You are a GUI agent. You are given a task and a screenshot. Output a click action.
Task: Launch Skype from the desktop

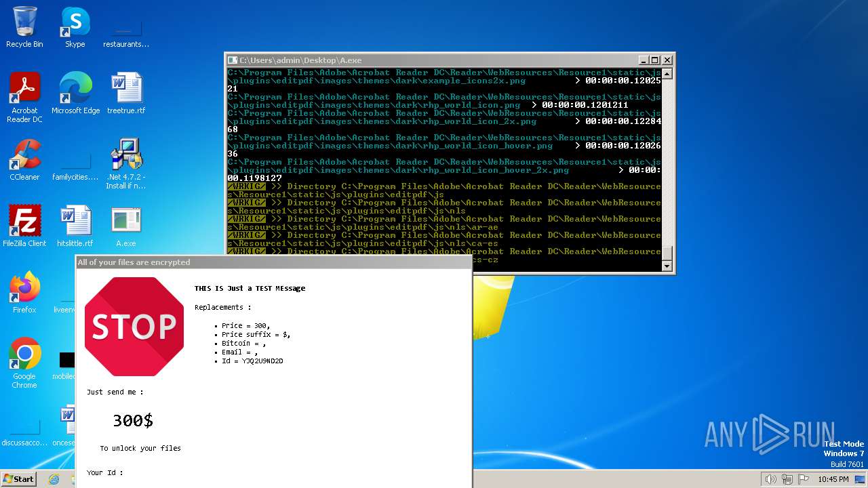(x=75, y=27)
